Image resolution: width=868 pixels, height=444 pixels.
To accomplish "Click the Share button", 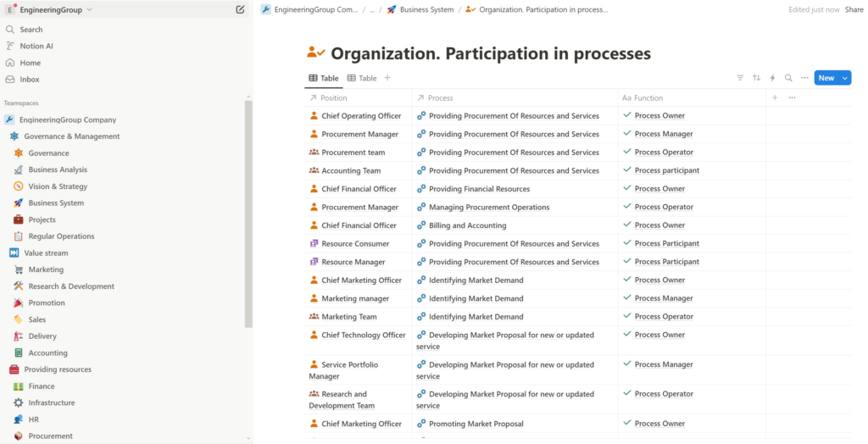I will [854, 9].
